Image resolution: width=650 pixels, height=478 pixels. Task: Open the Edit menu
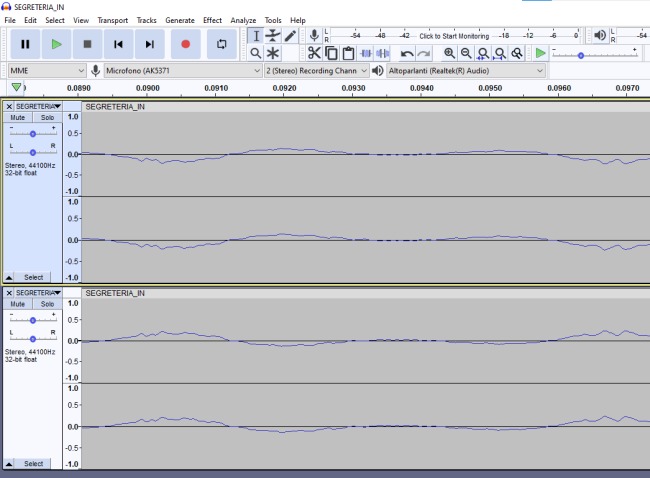point(30,20)
